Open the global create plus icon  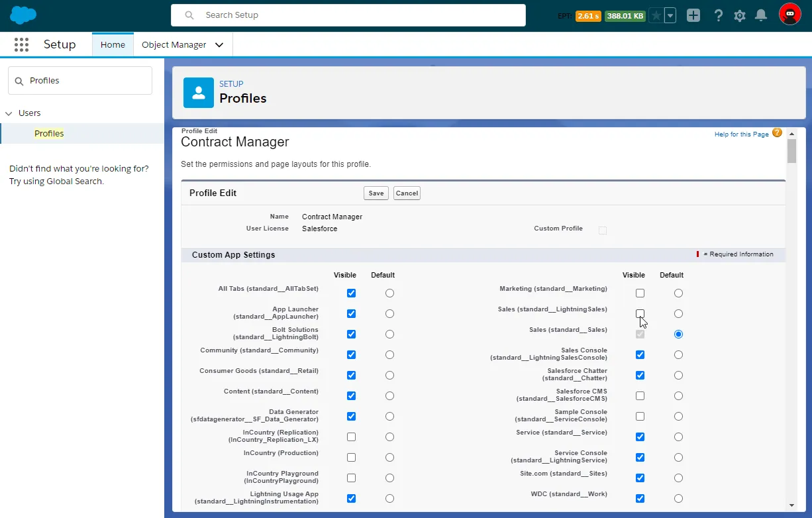693,15
